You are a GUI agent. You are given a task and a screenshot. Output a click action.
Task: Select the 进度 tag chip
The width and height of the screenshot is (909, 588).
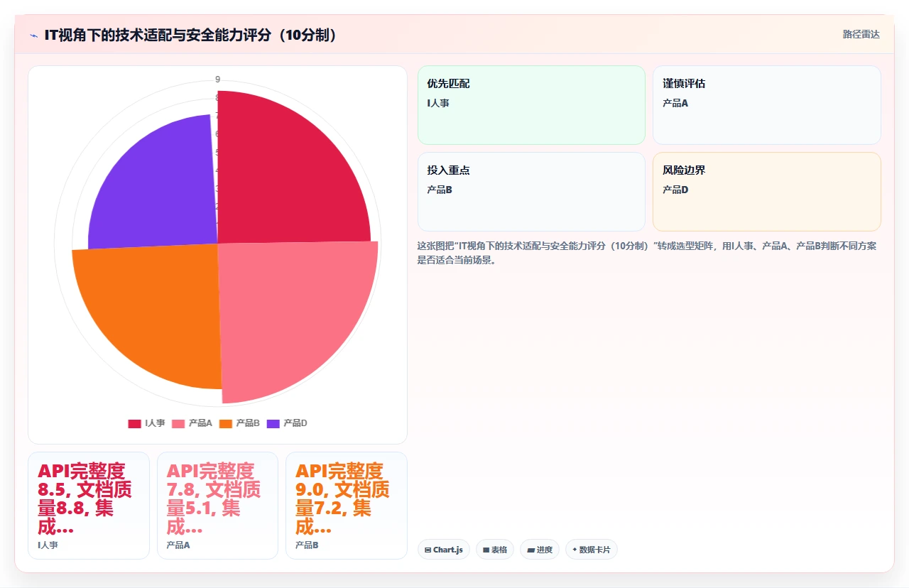pyautogui.click(x=540, y=550)
